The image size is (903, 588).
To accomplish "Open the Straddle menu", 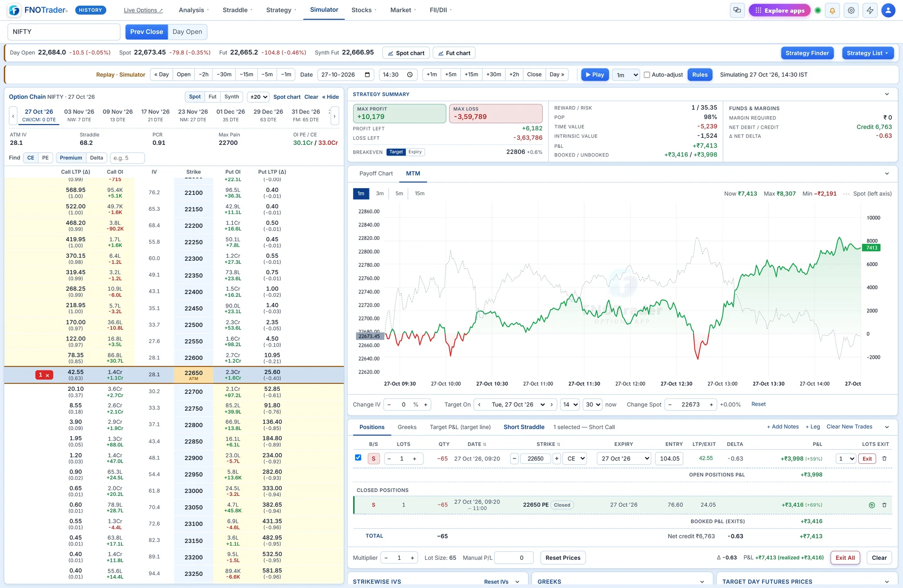I will click(238, 10).
